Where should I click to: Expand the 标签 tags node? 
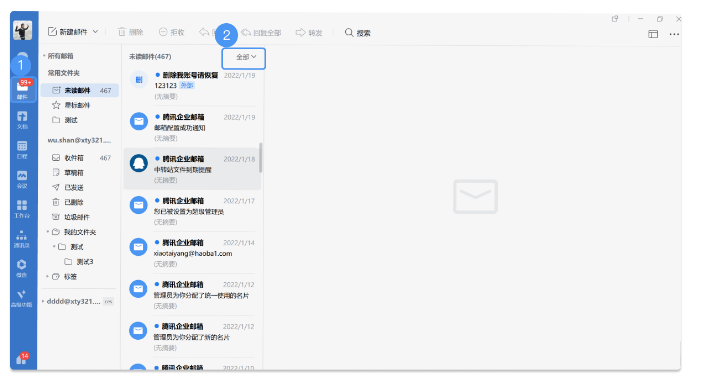[x=47, y=277]
